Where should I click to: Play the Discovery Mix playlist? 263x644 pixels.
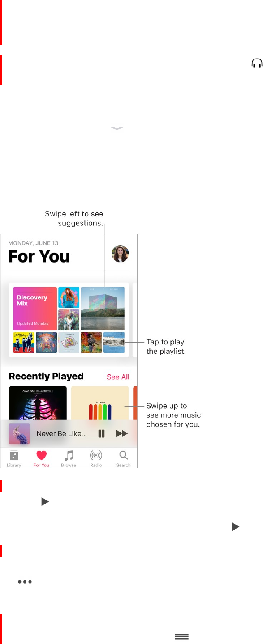point(35,309)
